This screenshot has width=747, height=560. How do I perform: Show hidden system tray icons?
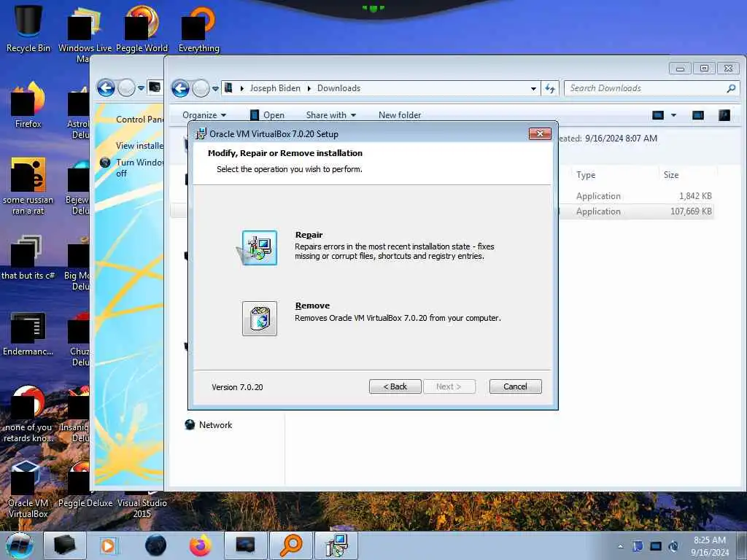[x=620, y=546]
